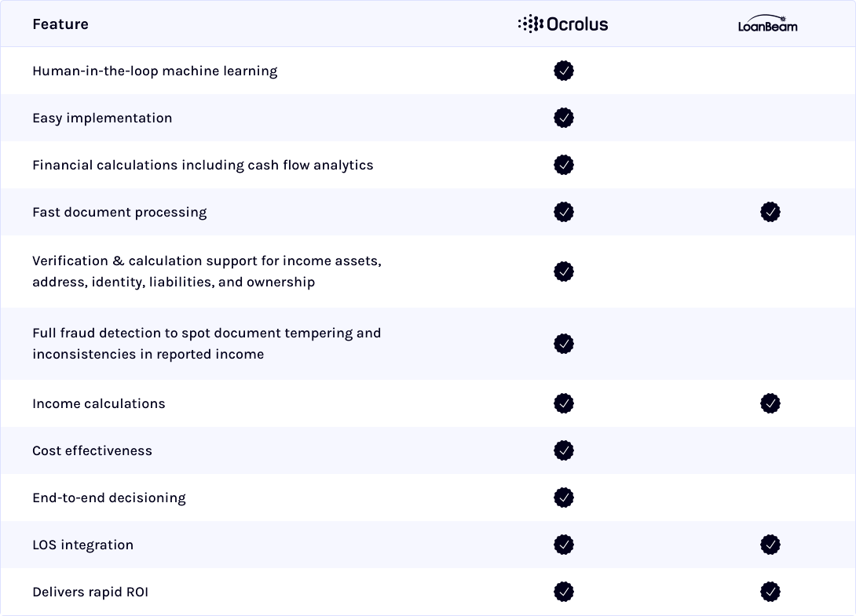
Task: Click LoanBeam checkmark for Income calculations
Action: pos(770,403)
